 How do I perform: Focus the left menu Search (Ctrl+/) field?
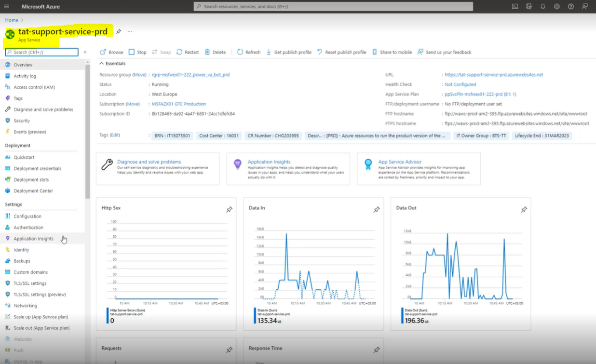[41, 52]
